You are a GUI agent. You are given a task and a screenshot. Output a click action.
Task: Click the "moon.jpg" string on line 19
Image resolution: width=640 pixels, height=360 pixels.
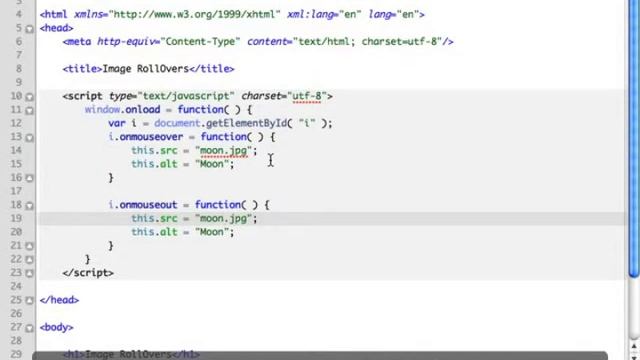pos(224,218)
